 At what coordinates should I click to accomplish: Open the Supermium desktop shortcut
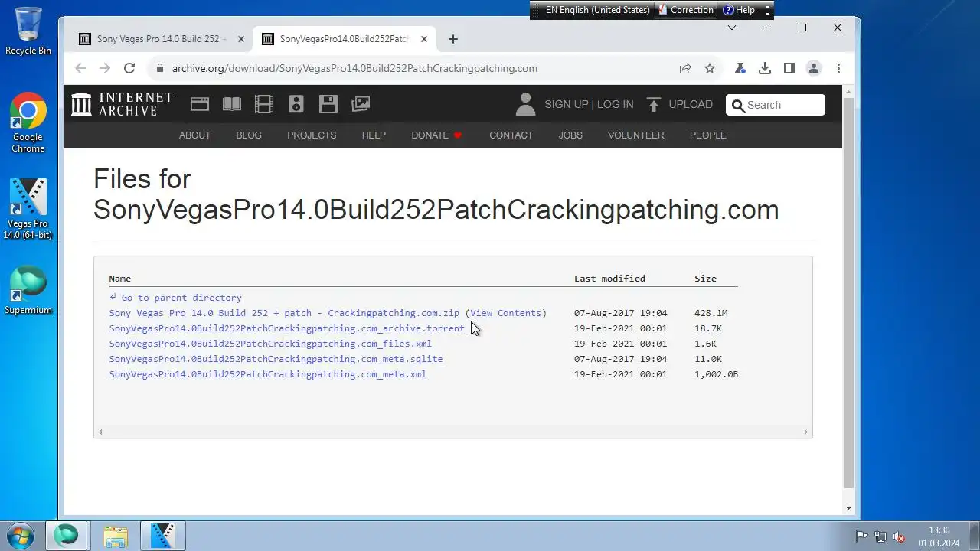28,290
